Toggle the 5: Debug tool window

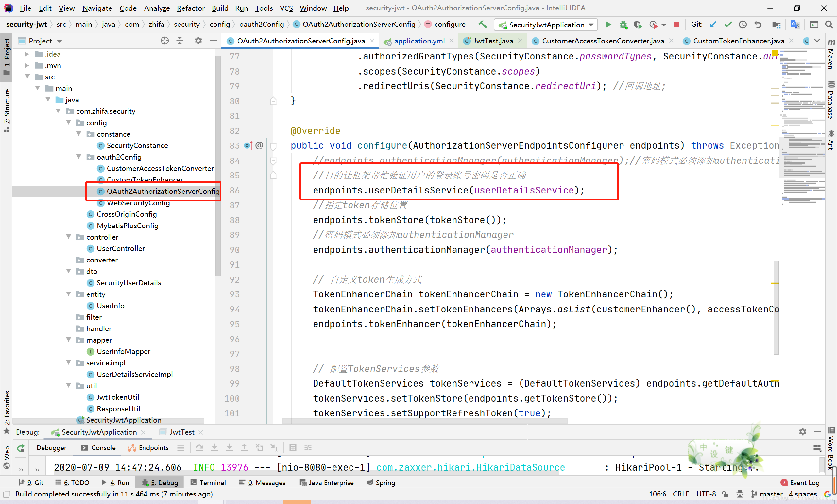(160, 483)
